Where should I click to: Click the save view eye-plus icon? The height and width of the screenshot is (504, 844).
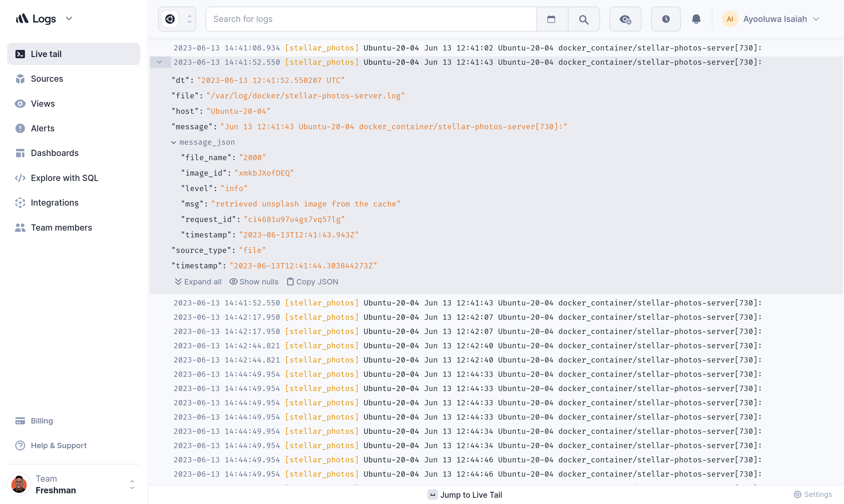tap(625, 19)
